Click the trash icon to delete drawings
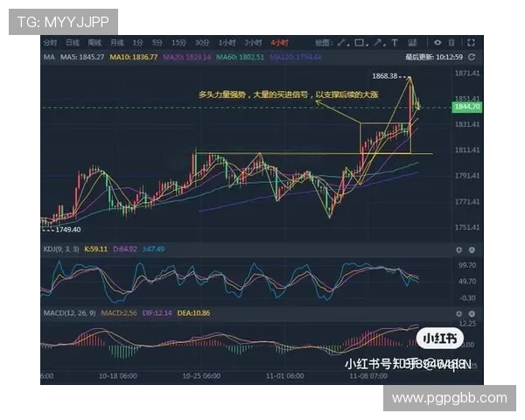 pyautogui.click(x=451, y=42)
